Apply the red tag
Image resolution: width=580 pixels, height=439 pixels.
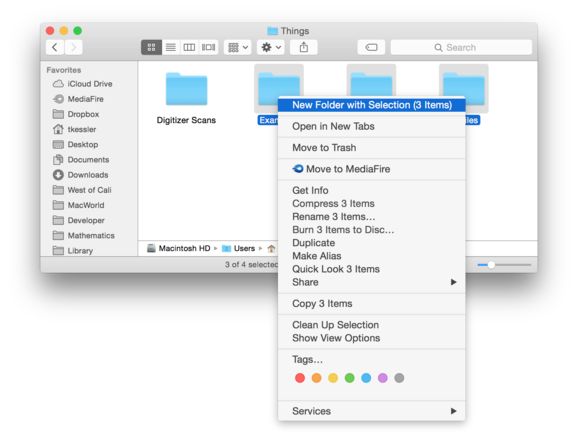[300, 378]
